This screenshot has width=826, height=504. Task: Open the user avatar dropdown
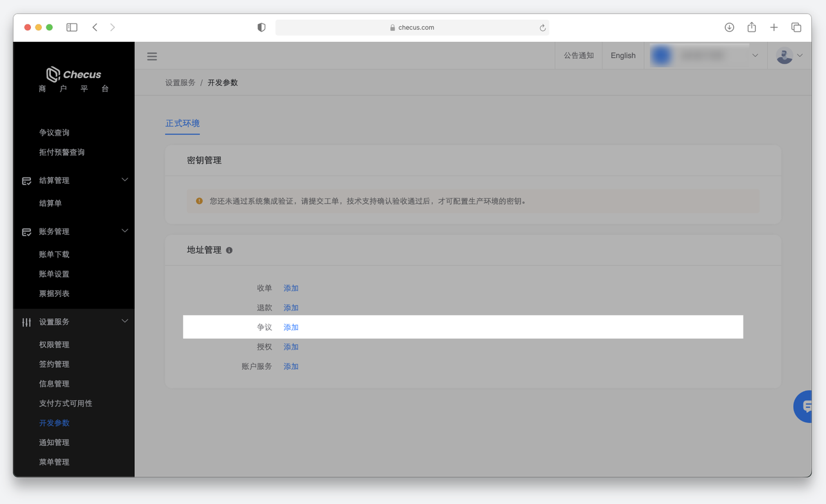(789, 56)
